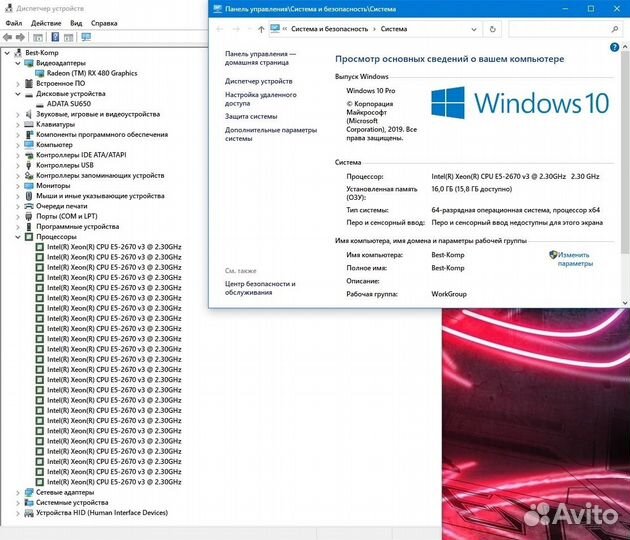Select the ADATA SU650 disk drive

tap(69, 104)
